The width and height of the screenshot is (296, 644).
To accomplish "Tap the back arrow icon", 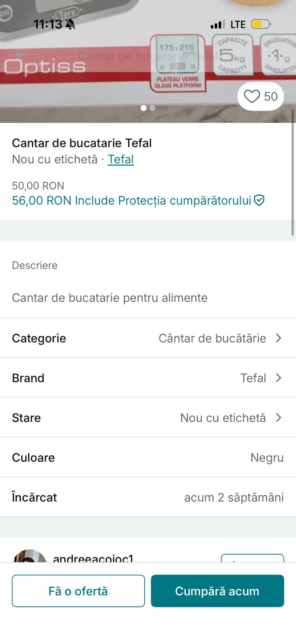I will [x=20, y=55].
